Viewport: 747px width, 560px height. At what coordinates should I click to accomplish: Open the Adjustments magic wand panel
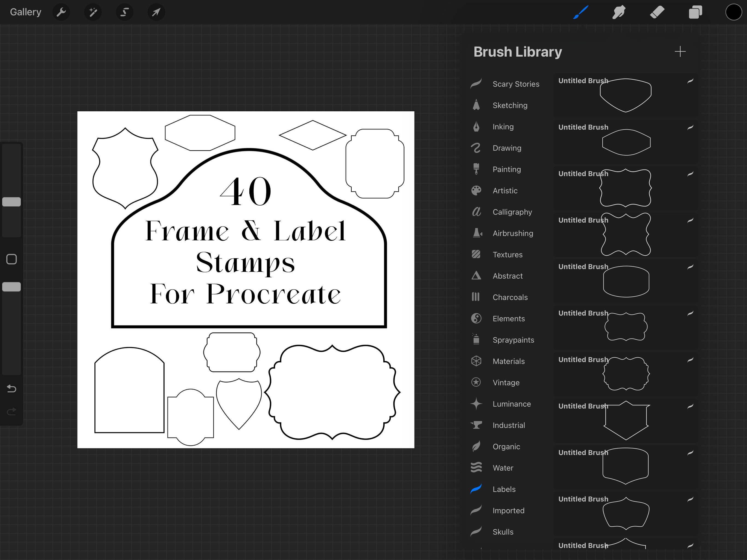coord(93,12)
